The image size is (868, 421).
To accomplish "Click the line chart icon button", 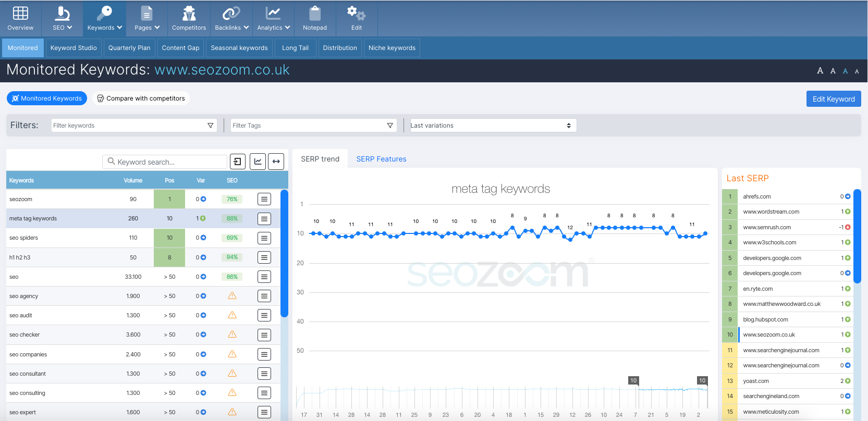I will coord(258,162).
